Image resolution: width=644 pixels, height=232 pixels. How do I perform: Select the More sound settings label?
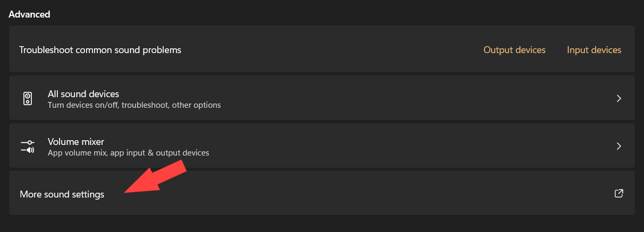point(62,194)
